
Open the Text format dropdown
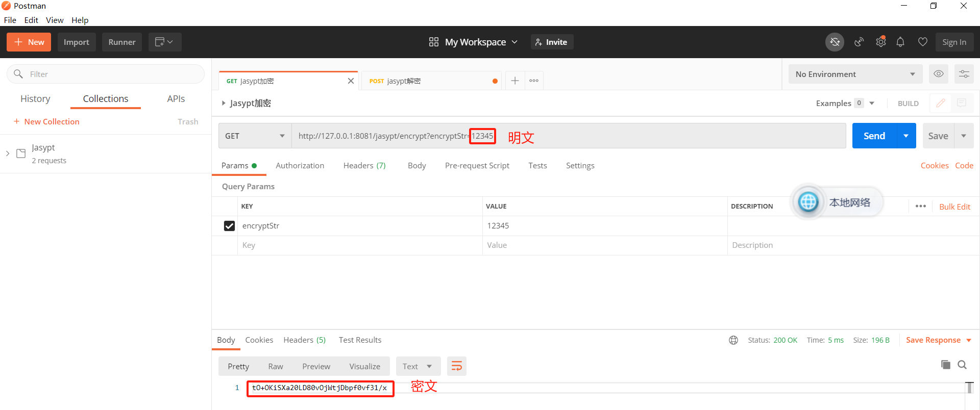pos(418,366)
